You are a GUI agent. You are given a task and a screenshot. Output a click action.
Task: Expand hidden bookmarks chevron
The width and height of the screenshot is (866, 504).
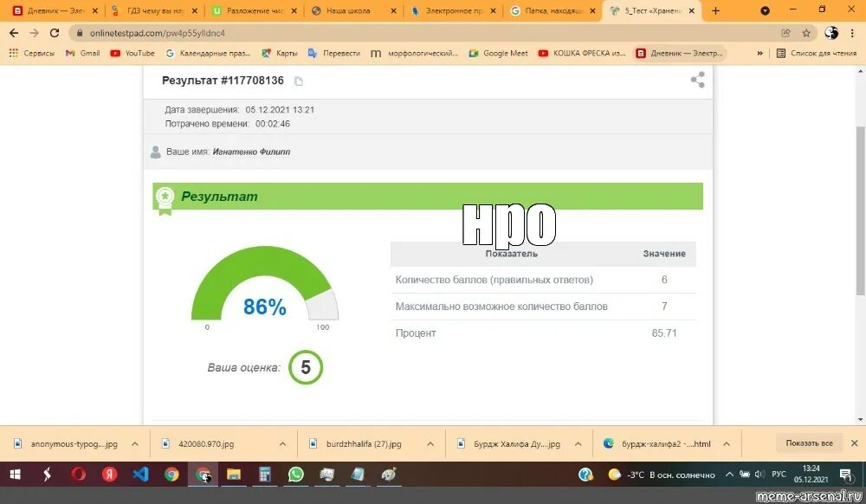[760, 53]
